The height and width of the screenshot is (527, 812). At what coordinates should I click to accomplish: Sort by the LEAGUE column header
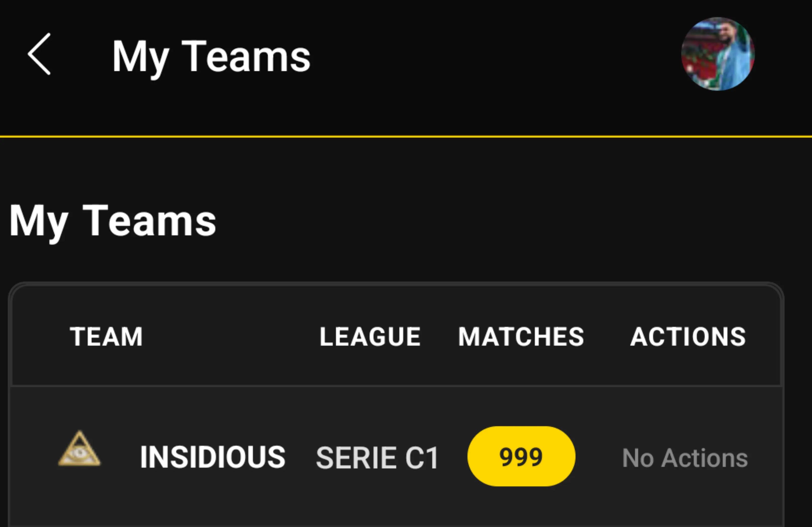point(370,337)
